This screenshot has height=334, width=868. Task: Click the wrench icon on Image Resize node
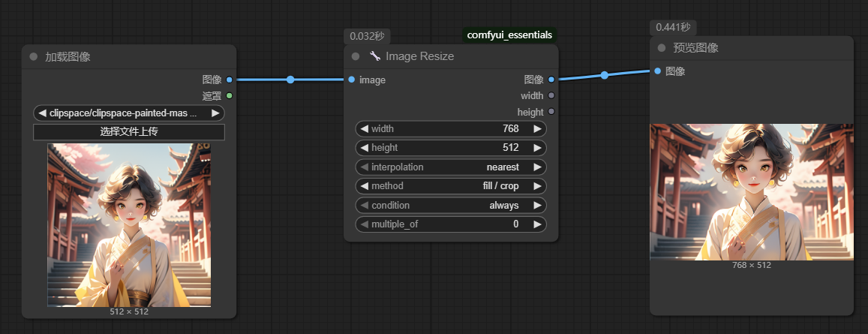click(375, 56)
